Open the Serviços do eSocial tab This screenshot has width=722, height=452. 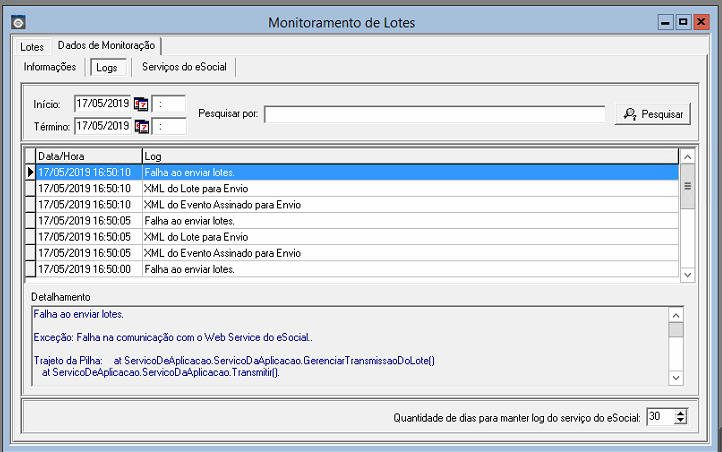click(x=184, y=67)
